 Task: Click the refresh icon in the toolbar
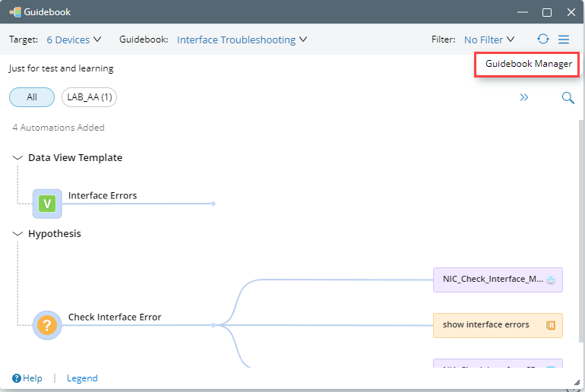tap(542, 40)
